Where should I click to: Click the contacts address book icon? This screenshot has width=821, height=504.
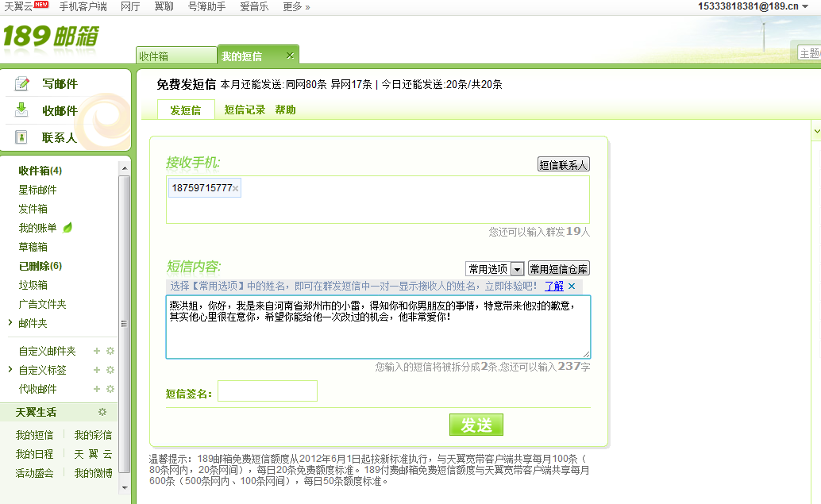pyautogui.click(x=21, y=137)
